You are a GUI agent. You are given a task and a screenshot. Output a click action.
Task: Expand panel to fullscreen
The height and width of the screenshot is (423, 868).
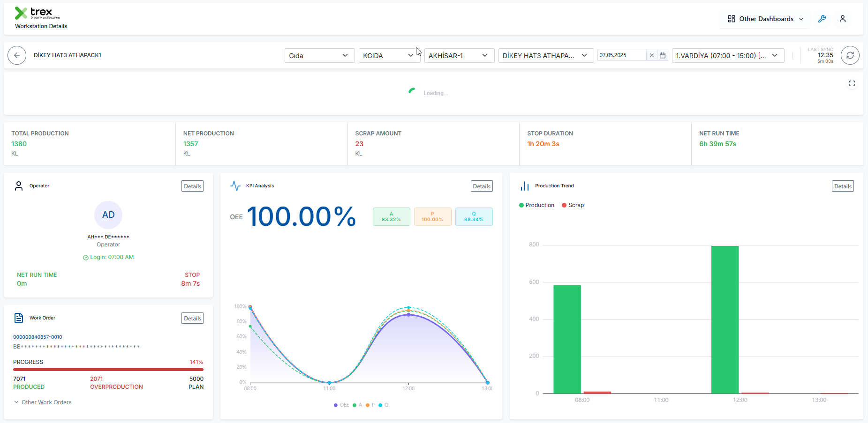[852, 83]
